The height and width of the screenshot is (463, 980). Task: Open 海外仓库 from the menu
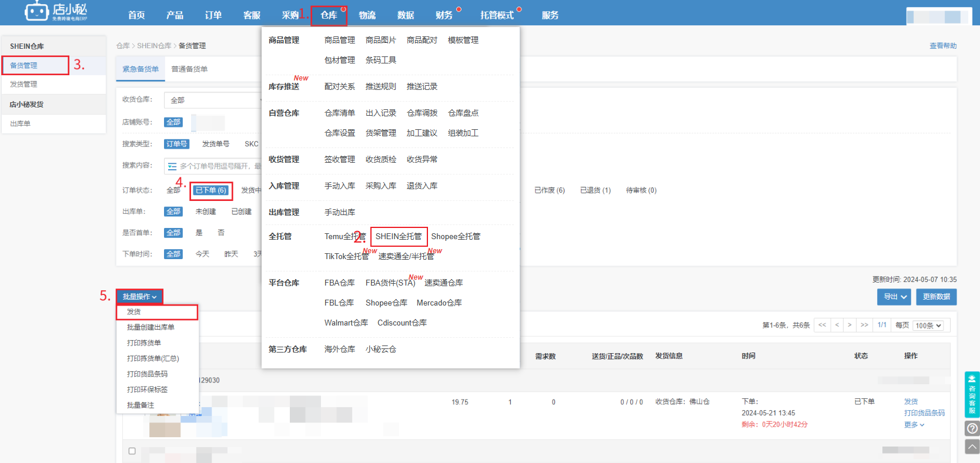coord(340,349)
